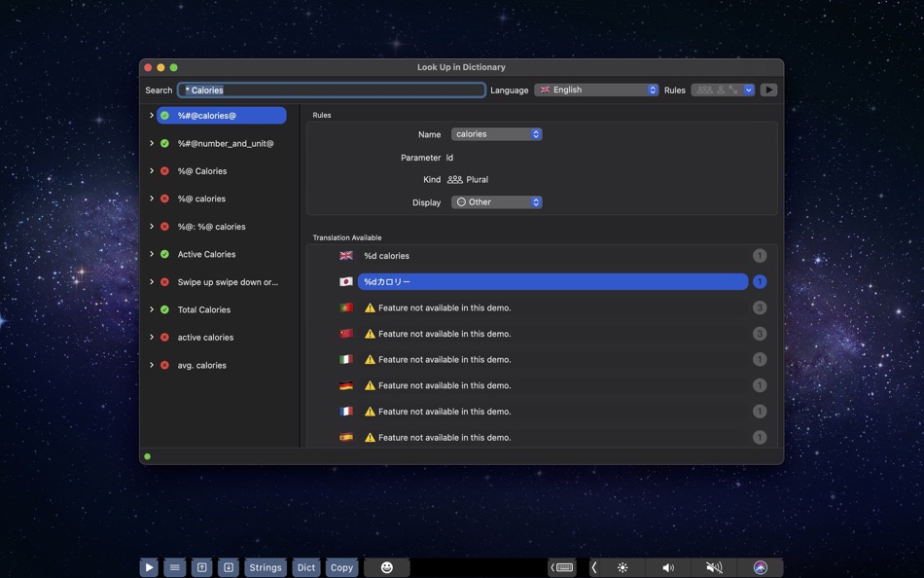Viewport: 924px width, 578px height.
Task: Tap the Touch Bar list lines button
Action: 175,567
